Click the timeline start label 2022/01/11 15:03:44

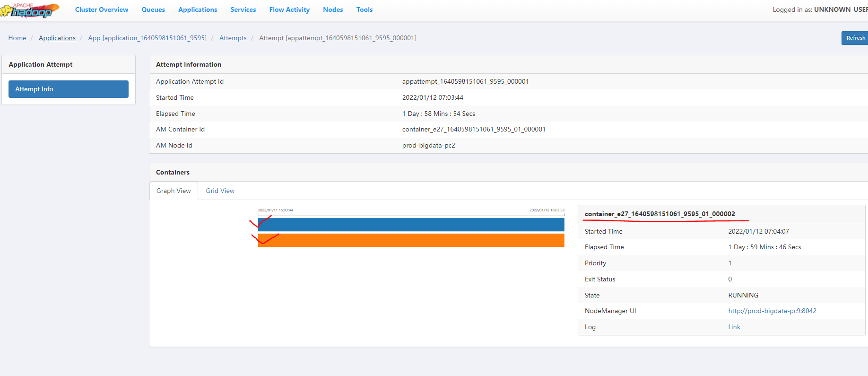point(275,210)
